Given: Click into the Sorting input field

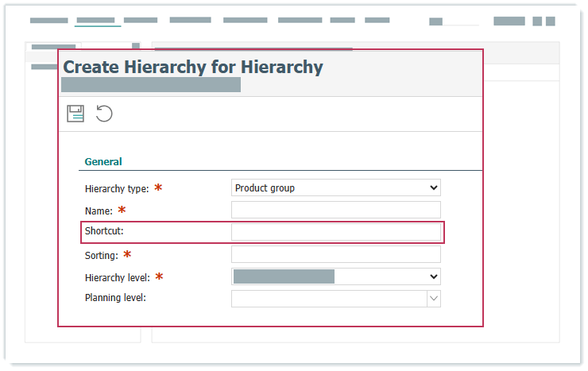Looking at the screenshot, I should click(x=335, y=254).
